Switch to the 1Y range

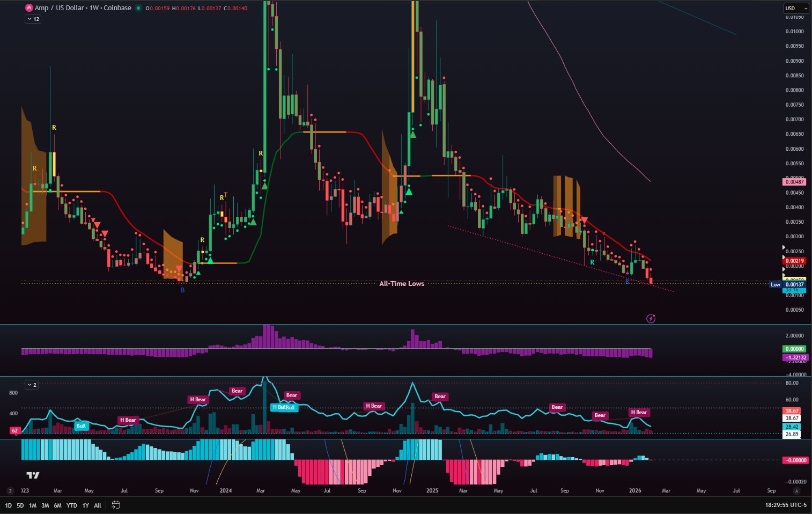tap(85, 505)
